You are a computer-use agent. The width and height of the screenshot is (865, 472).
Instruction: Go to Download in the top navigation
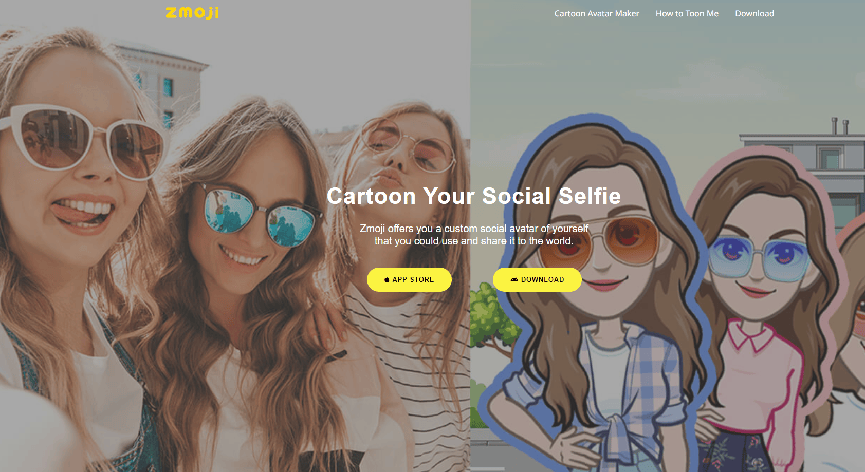point(754,13)
